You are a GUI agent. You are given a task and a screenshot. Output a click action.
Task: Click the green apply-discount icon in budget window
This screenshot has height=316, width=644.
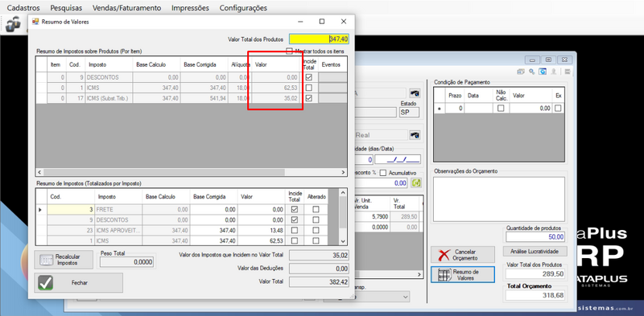click(416, 183)
